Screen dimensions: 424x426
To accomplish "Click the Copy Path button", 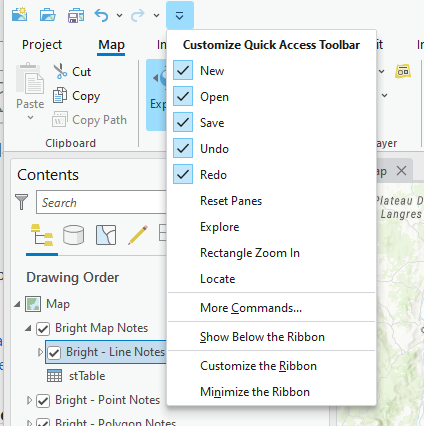I will 89,120.
